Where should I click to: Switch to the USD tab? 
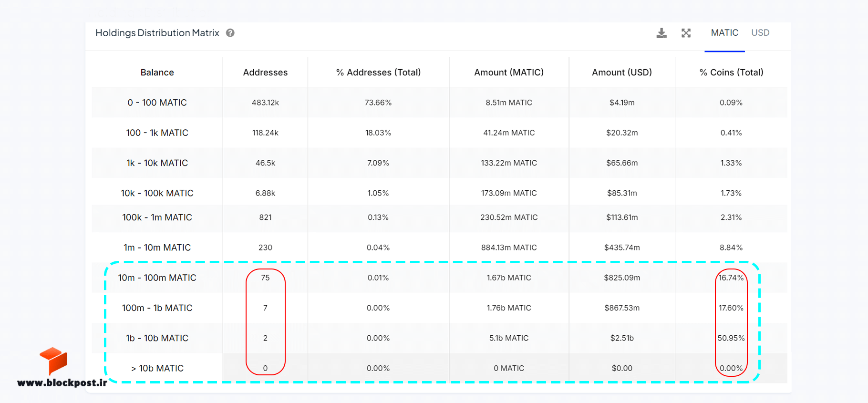pyautogui.click(x=760, y=32)
